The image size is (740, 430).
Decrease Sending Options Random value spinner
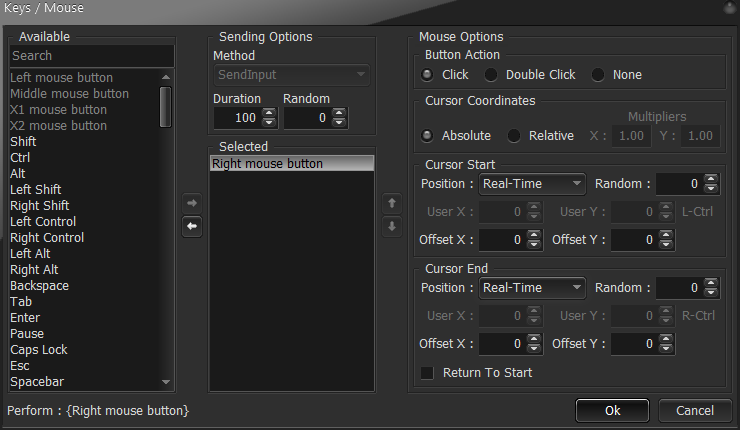339,123
